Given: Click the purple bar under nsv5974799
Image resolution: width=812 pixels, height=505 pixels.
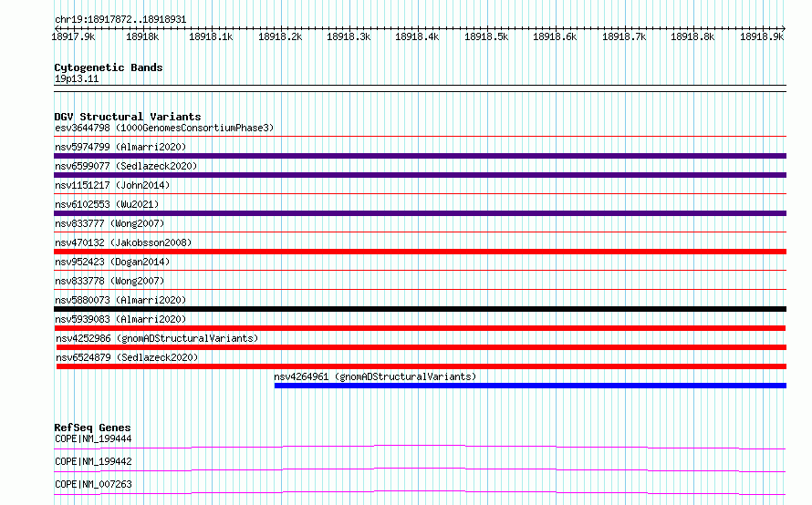Looking at the screenshot, I should click(420, 156).
